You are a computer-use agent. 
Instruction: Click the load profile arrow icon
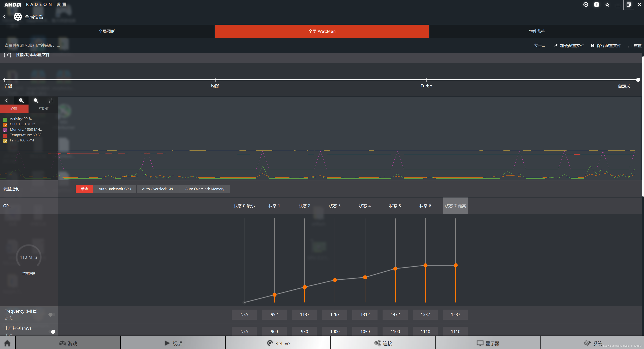tap(555, 45)
